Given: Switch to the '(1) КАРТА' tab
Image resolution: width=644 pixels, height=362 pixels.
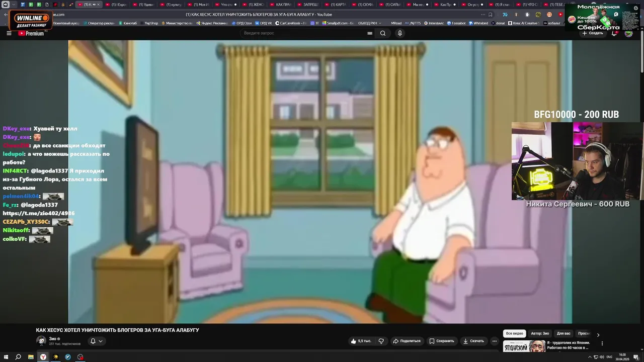Looking at the screenshot, I should 337,5.
